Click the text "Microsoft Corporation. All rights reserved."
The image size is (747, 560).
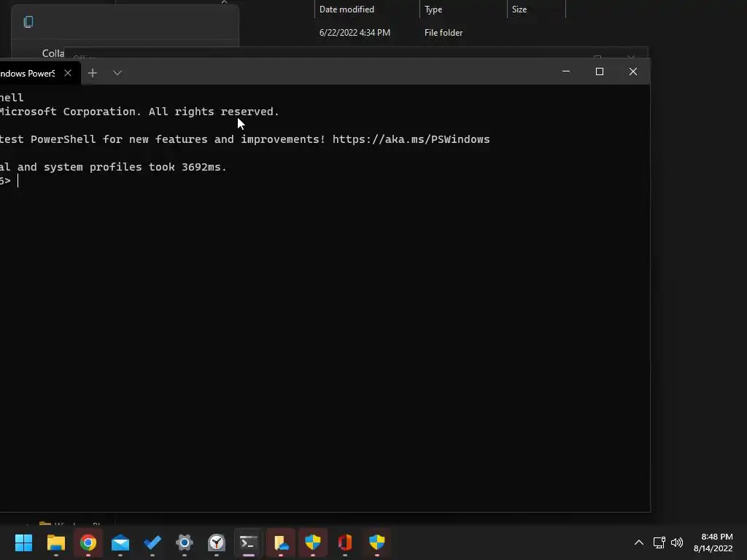[x=139, y=112]
